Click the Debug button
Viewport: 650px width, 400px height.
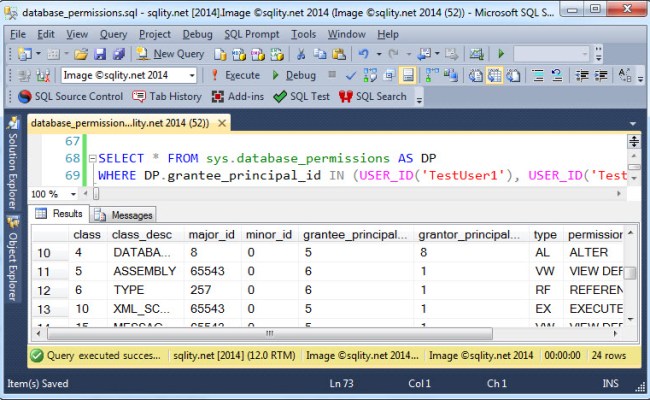click(x=294, y=75)
